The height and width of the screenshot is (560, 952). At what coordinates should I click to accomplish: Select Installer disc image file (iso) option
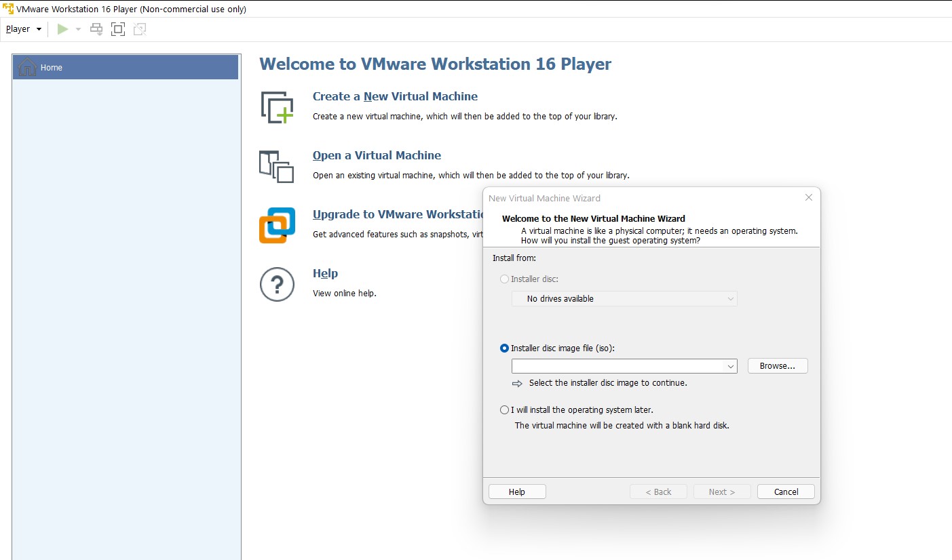504,348
